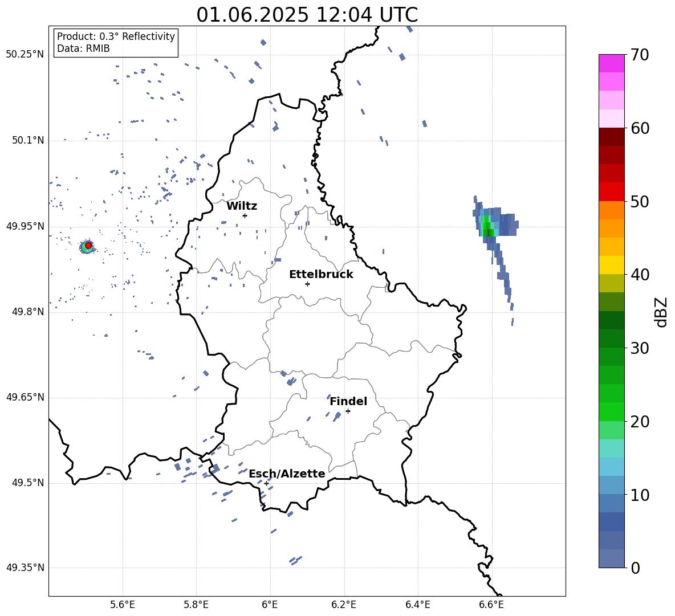
Task: Click the 49.5°N latitude label
Action: click(x=27, y=483)
